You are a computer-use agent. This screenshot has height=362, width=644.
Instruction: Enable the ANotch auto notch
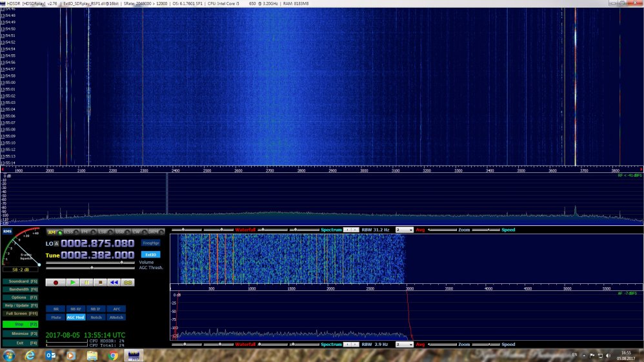click(116, 317)
